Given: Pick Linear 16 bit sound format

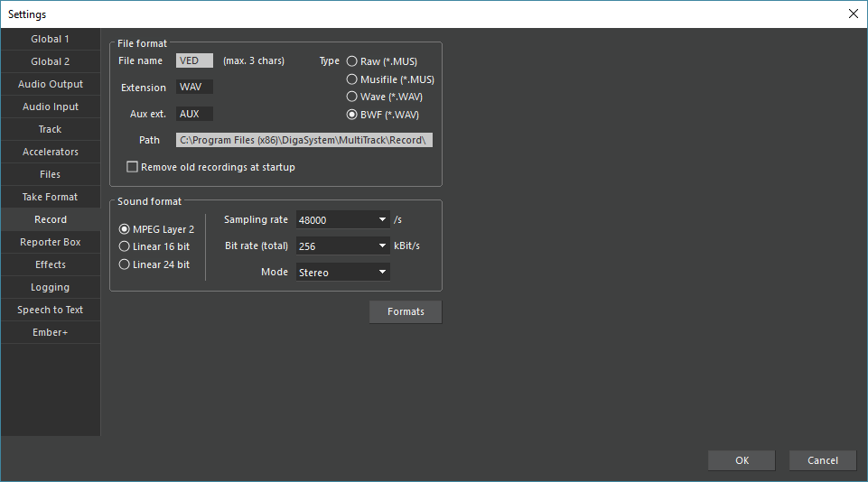Looking at the screenshot, I should (125, 246).
